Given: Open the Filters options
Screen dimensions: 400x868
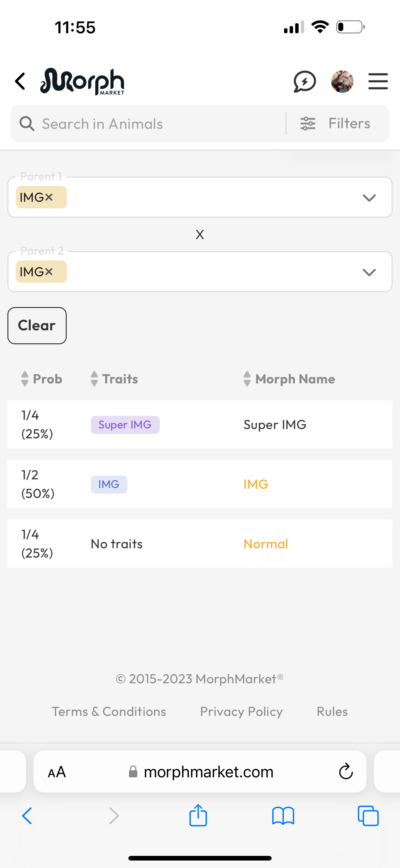Looking at the screenshot, I should point(336,123).
